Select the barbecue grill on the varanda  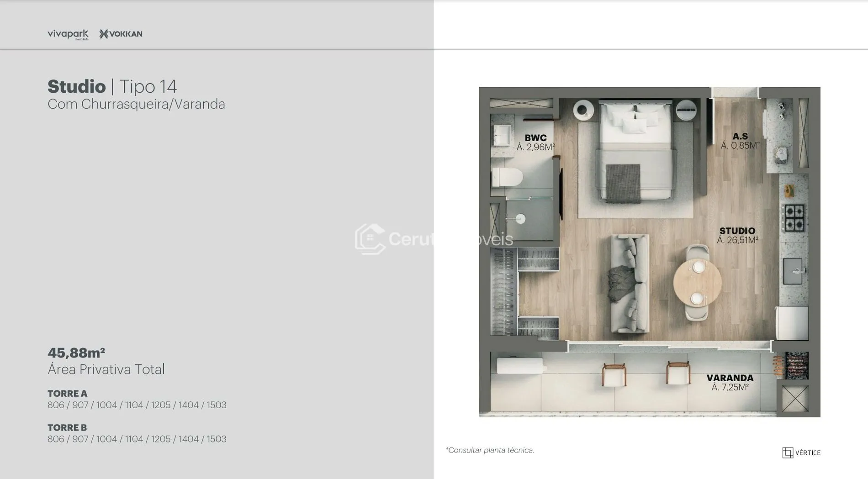(x=796, y=365)
